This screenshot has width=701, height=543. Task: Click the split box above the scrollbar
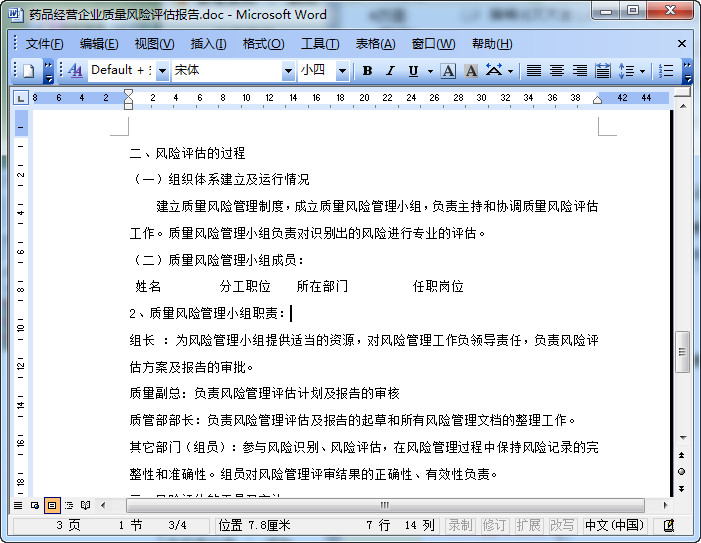click(x=683, y=92)
